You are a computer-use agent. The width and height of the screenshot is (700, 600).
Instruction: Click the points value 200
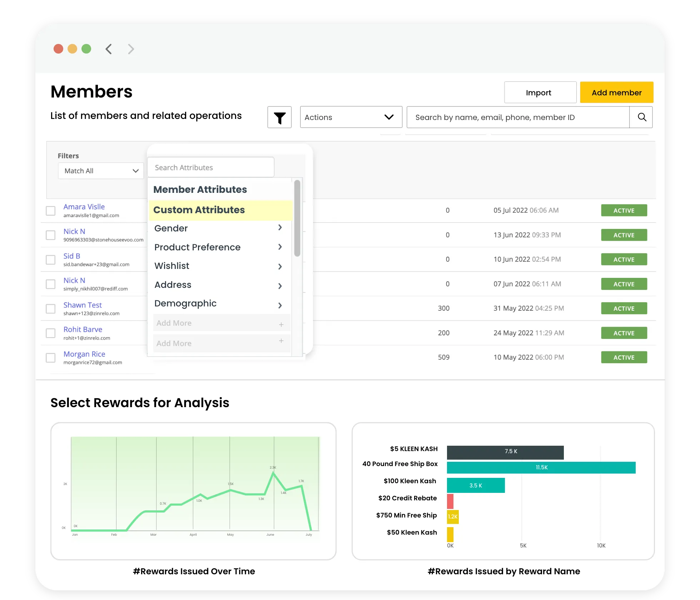tap(444, 333)
